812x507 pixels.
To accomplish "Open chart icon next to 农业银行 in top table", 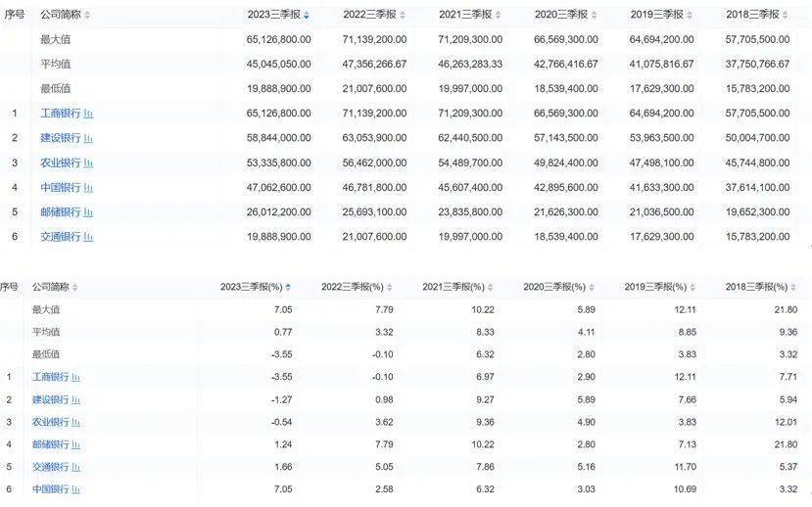I will click(88, 162).
